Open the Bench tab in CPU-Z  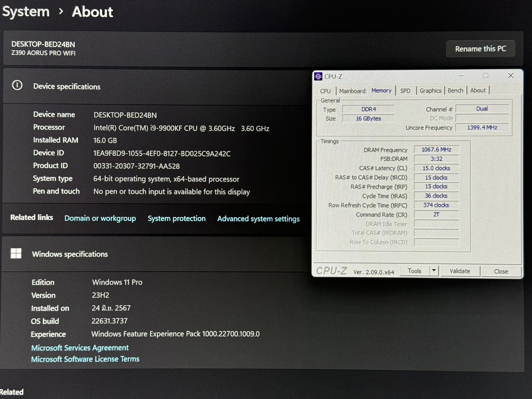455,90
